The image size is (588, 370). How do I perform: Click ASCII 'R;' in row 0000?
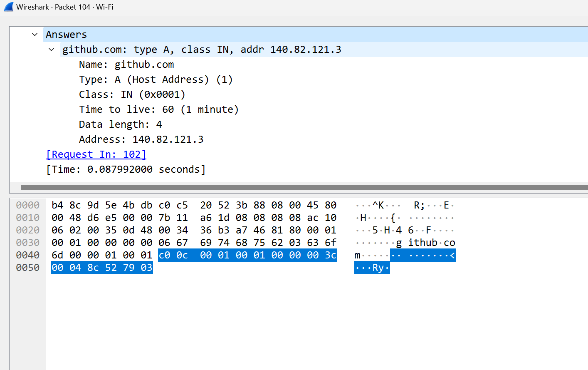420,205
